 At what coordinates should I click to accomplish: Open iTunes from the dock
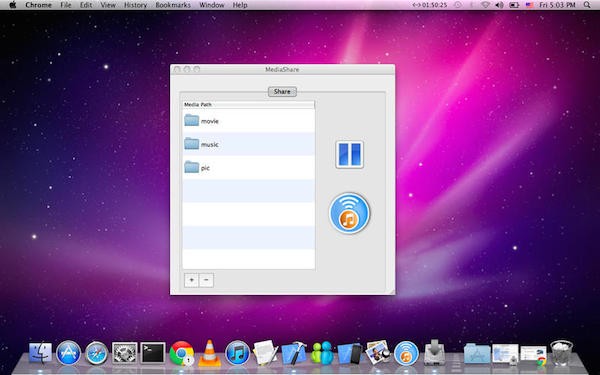[237, 353]
